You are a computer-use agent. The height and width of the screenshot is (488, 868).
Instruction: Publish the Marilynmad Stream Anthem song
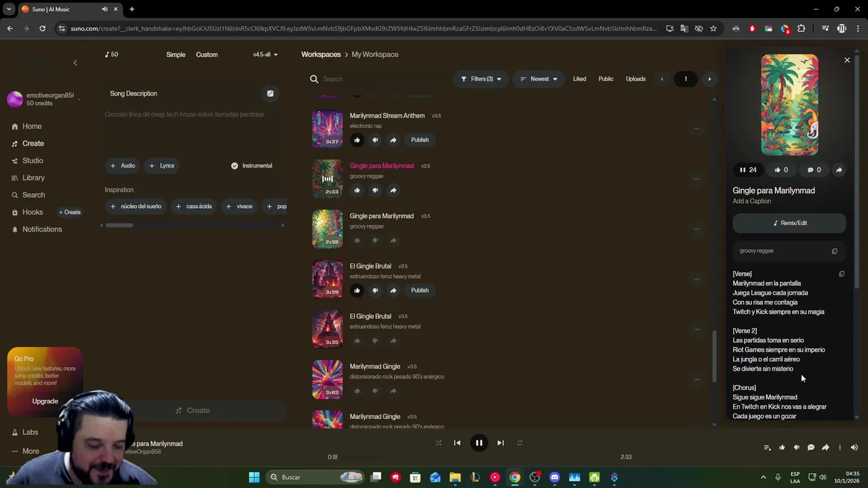pos(420,140)
